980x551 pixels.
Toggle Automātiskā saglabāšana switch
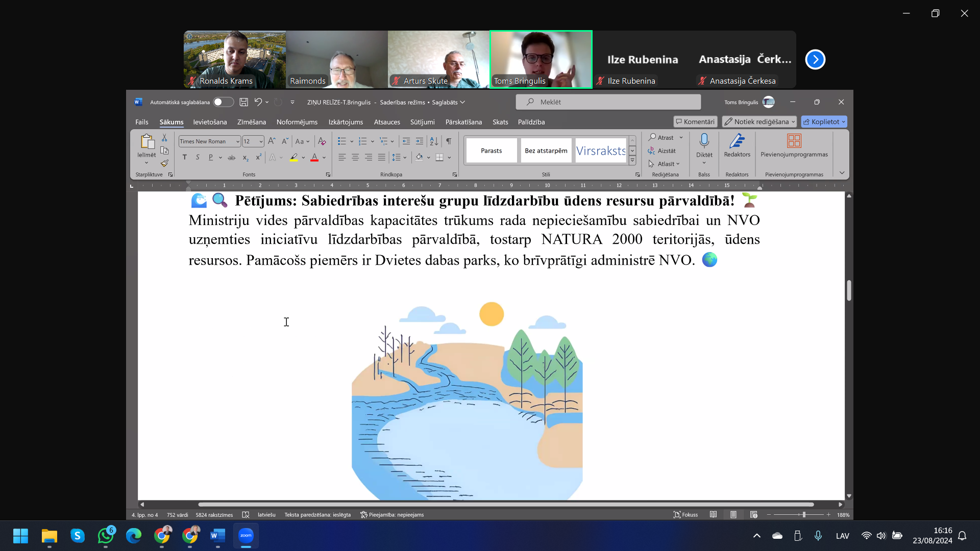pyautogui.click(x=223, y=102)
